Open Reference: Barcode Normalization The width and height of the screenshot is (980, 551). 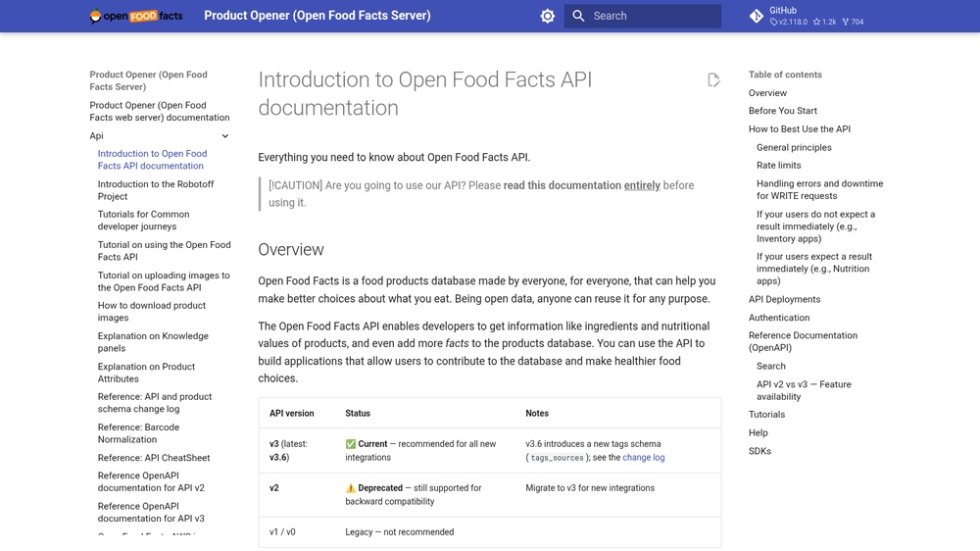(138, 433)
